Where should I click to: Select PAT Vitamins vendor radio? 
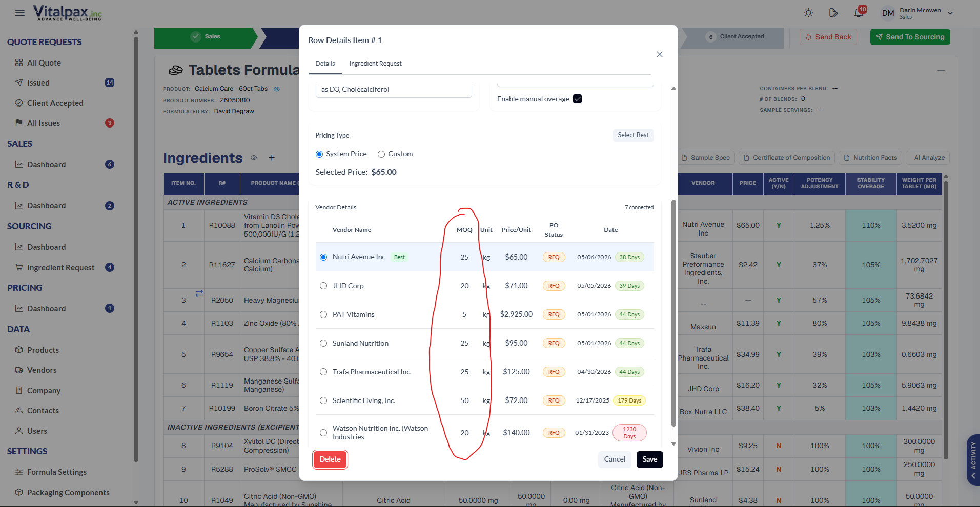(323, 314)
